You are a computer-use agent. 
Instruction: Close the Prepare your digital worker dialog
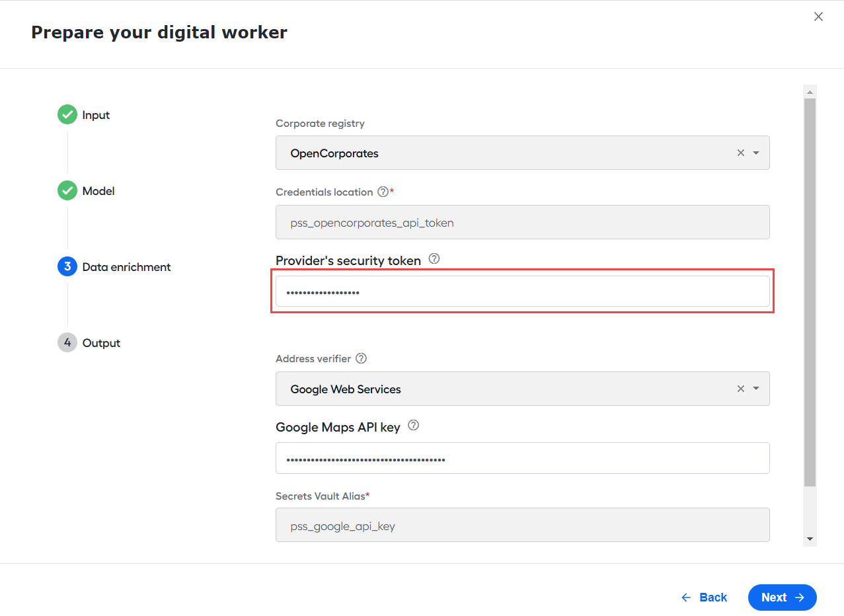pyautogui.click(x=818, y=17)
